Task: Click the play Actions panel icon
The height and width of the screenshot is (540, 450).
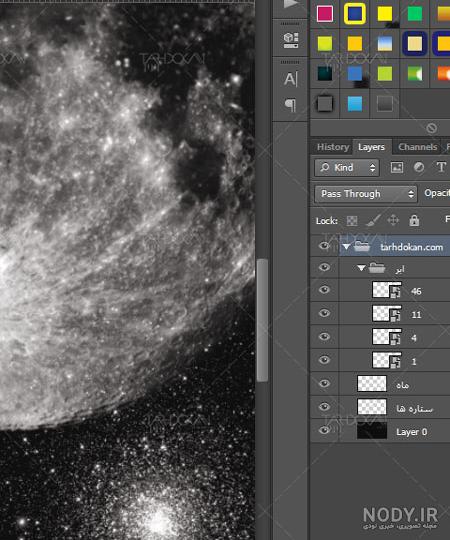Action: pos(291,3)
